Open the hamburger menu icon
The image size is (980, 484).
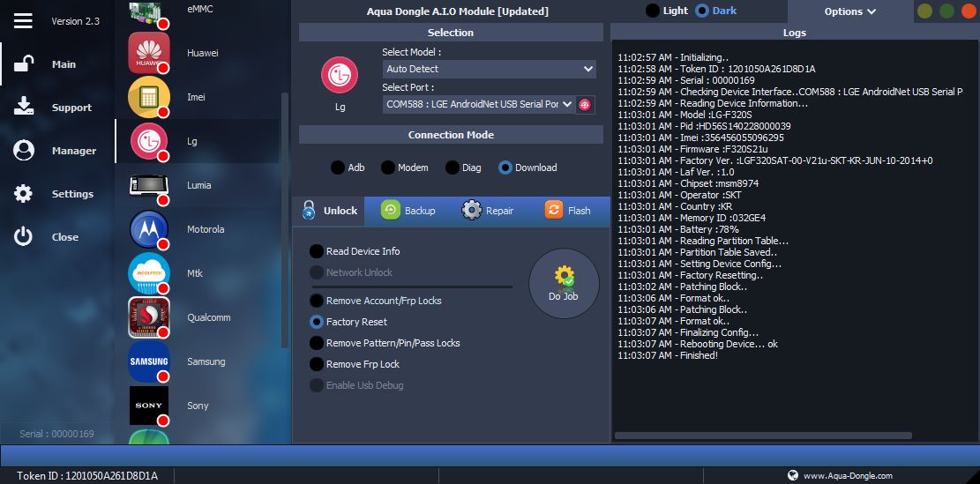pos(23,20)
